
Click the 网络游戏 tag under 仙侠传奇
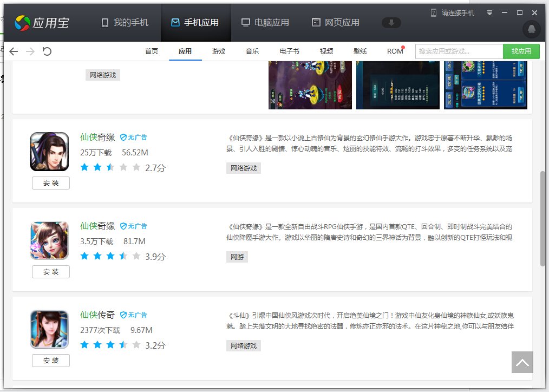click(x=243, y=345)
